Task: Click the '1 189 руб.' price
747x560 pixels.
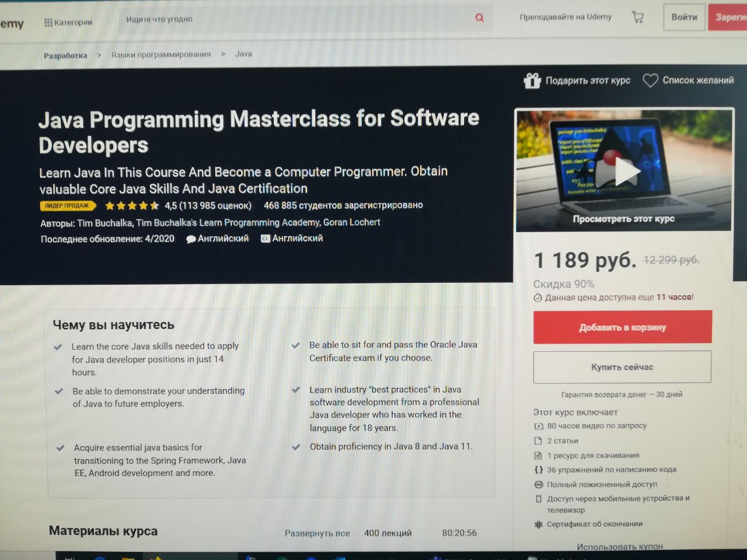Action: (x=585, y=260)
